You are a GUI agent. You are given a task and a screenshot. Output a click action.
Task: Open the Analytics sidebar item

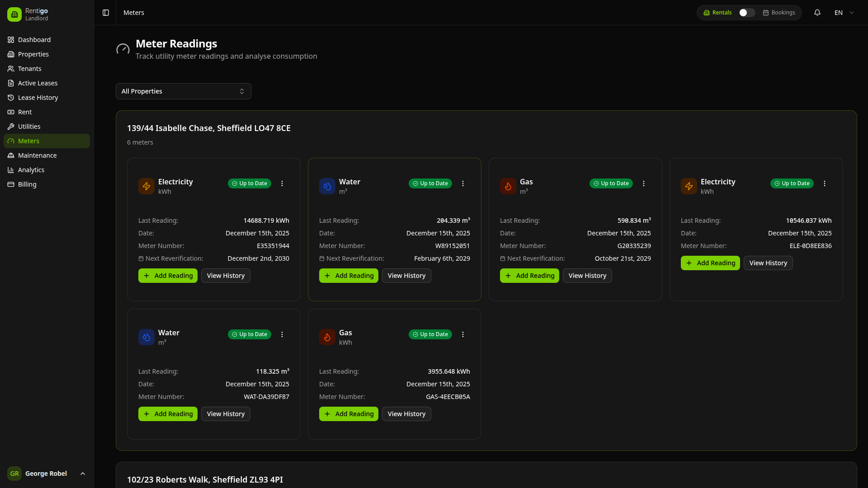point(31,170)
